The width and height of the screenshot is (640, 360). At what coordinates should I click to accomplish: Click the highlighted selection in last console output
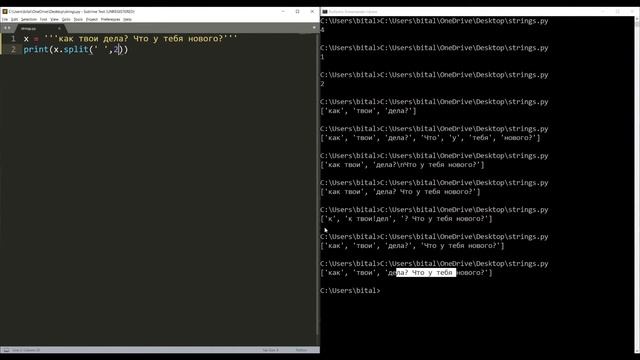pyautogui.click(x=426, y=272)
